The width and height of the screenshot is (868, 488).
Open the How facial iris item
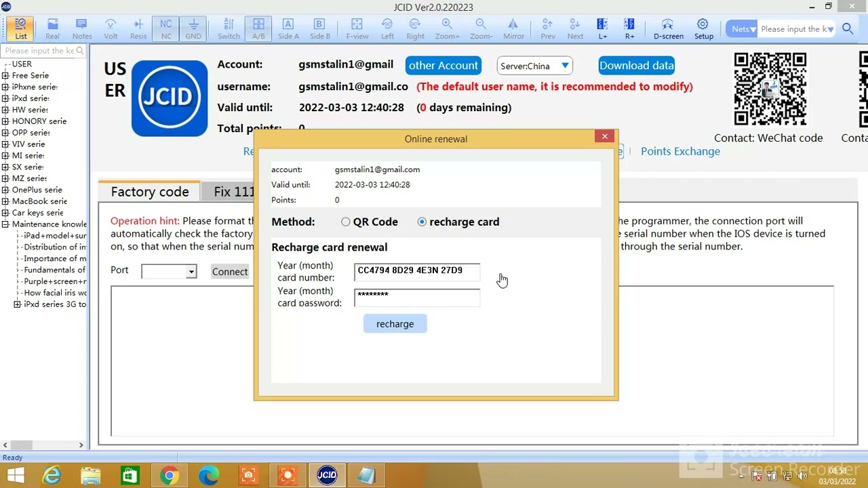click(x=55, y=293)
